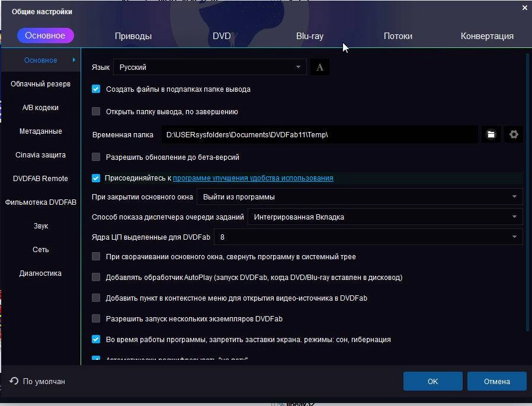Click the vertical scrollbar of settings panel
This screenshot has width=532, height=406.
tap(527, 192)
